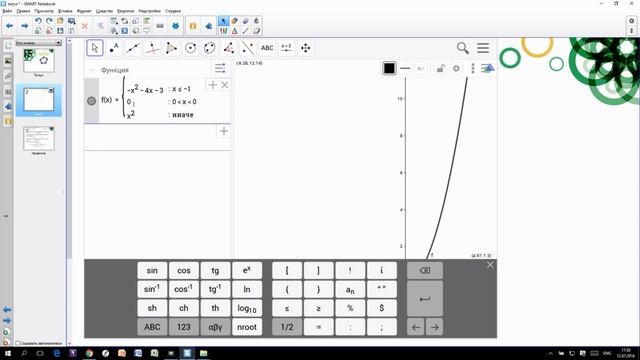The height and width of the screenshot is (360, 640).
Task: Open the GeoGebra search magnifier
Action: coord(462,48)
